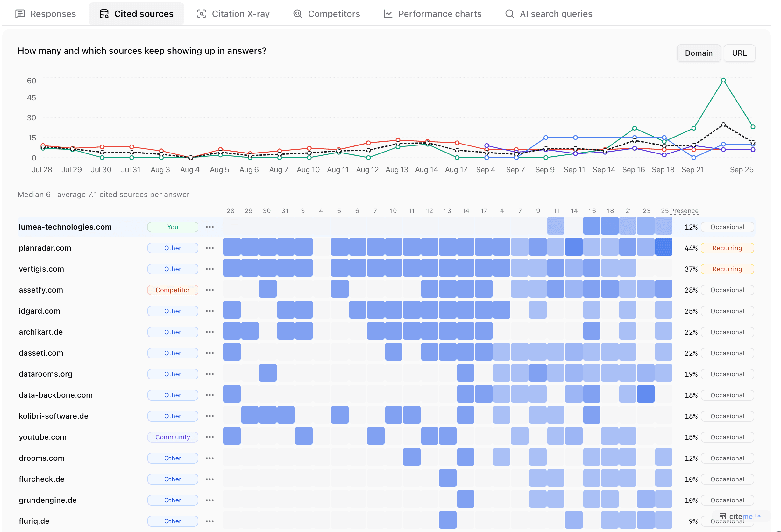This screenshot has width=781, height=532.
Task: Toggle view to Domain
Action: 699,53
